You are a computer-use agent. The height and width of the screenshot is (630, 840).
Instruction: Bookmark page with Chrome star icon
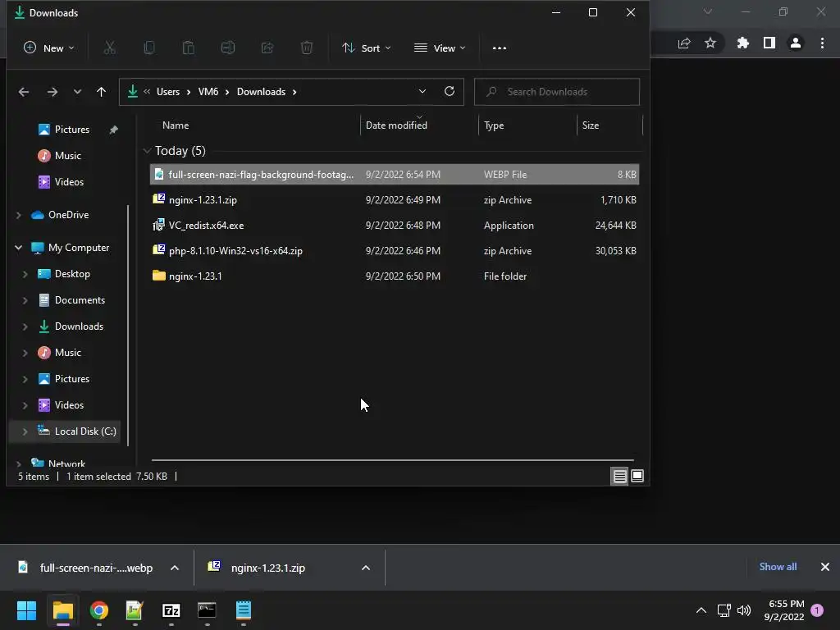click(710, 43)
